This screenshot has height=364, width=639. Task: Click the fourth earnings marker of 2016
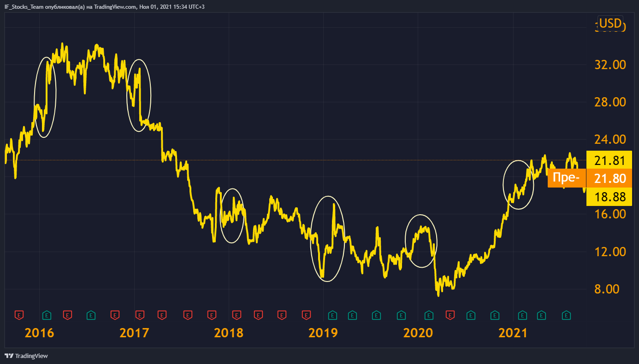(115, 315)
